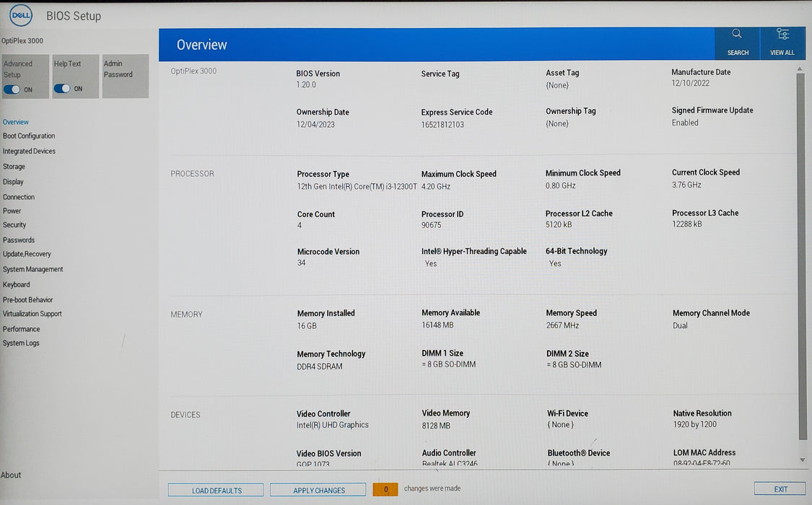Click DIMM 2 Size value
812x505 pixels.
click(x=574, y=365)
